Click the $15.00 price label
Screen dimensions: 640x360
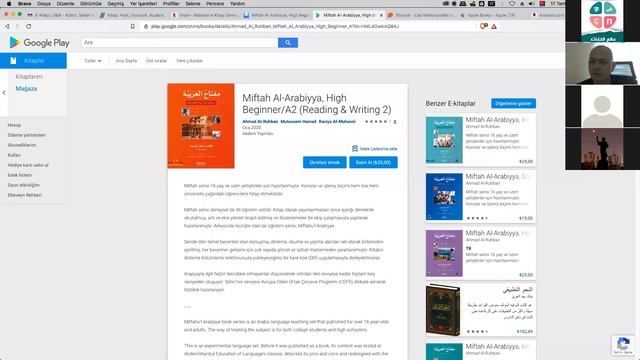(526, 218)
